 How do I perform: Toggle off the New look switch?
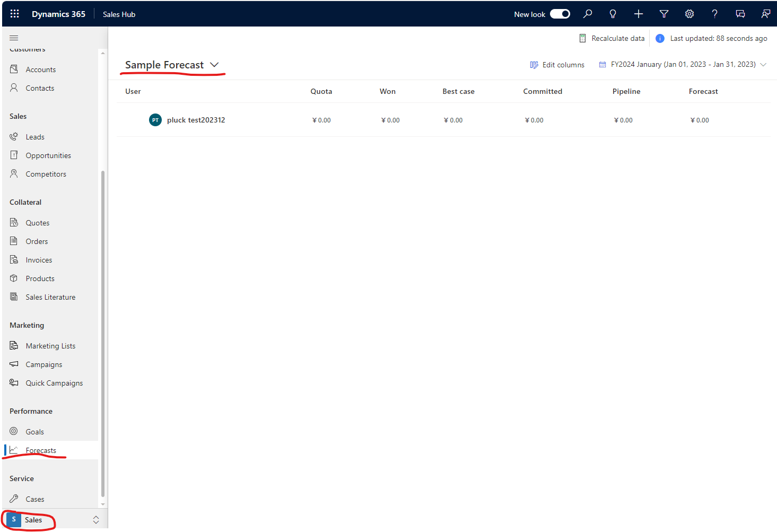tap(560, 14)
